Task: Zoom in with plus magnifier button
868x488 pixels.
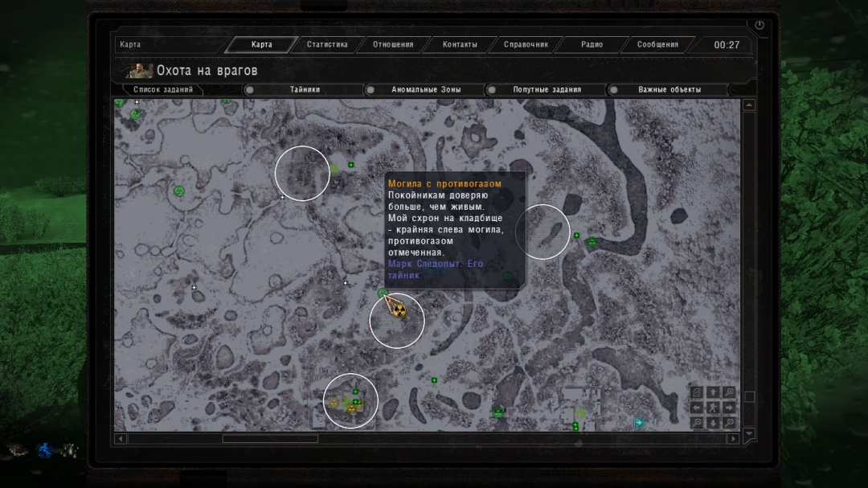Action: click(x=729, y=392)
